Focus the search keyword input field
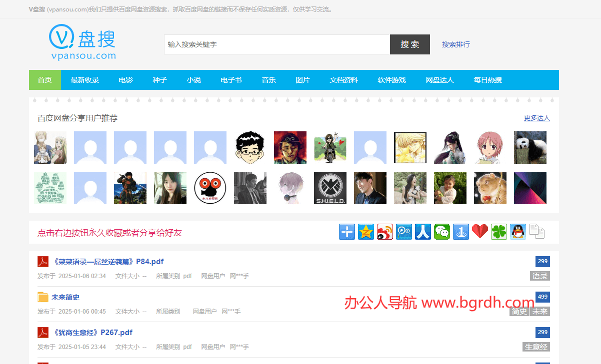Screen dimensions: 601x364 coord(276,44)
